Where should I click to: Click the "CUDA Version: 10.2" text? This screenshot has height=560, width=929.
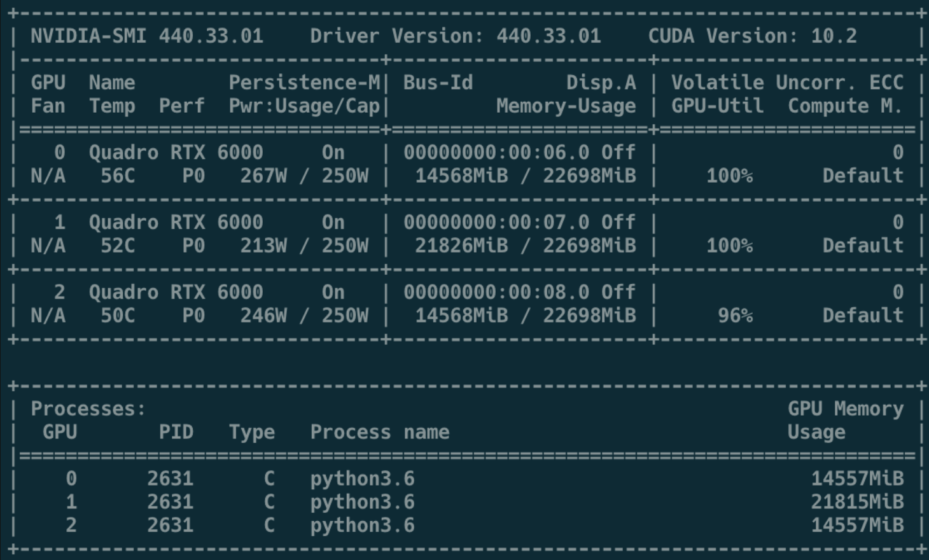pyautogui.click(x=752, y=36)
